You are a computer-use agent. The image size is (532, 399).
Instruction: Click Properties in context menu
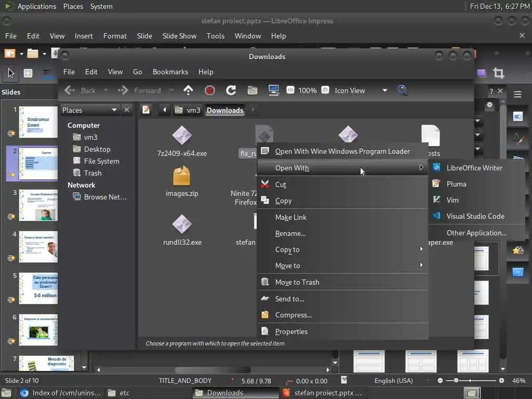coord(343,331)
